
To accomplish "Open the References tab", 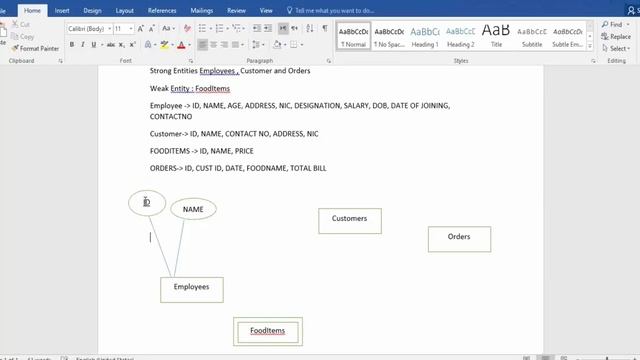I will 162,11.
